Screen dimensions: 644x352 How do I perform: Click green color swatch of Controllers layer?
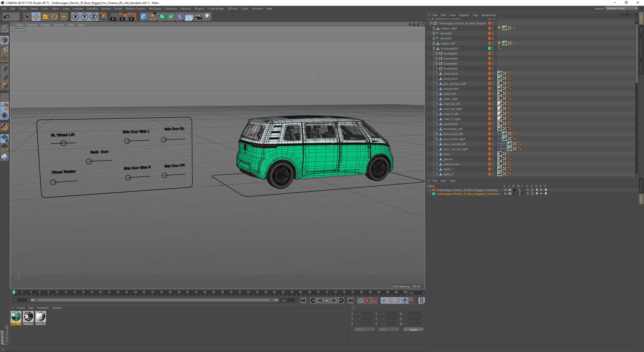point(434,194)
